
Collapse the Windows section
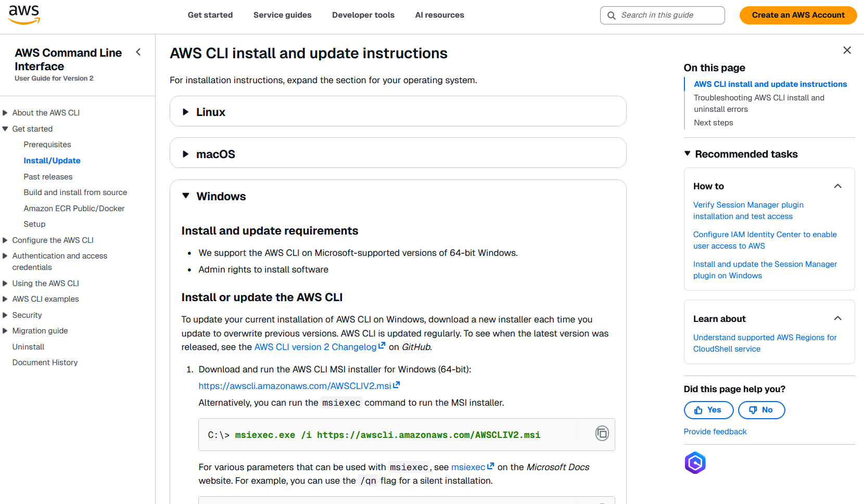coord(185,196)
